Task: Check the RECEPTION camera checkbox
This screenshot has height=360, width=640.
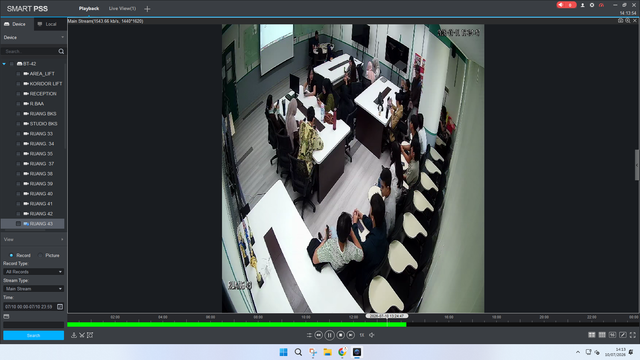Action: (x=18, y=94)
